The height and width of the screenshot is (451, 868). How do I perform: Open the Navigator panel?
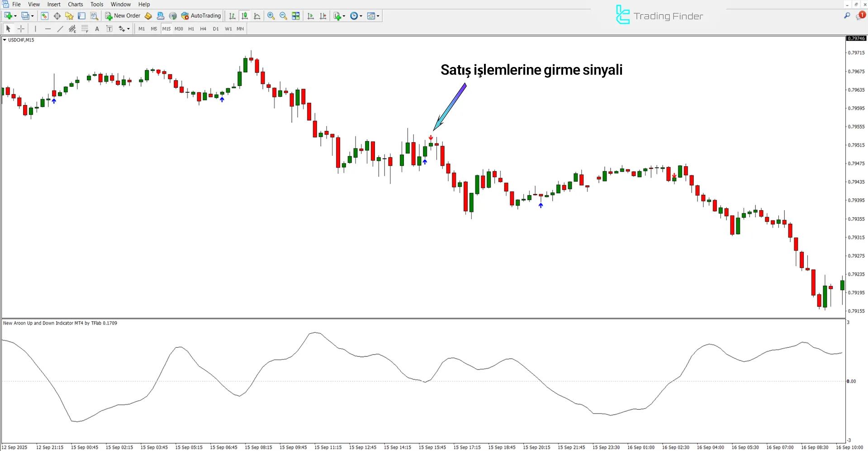(x=69, y=16)
